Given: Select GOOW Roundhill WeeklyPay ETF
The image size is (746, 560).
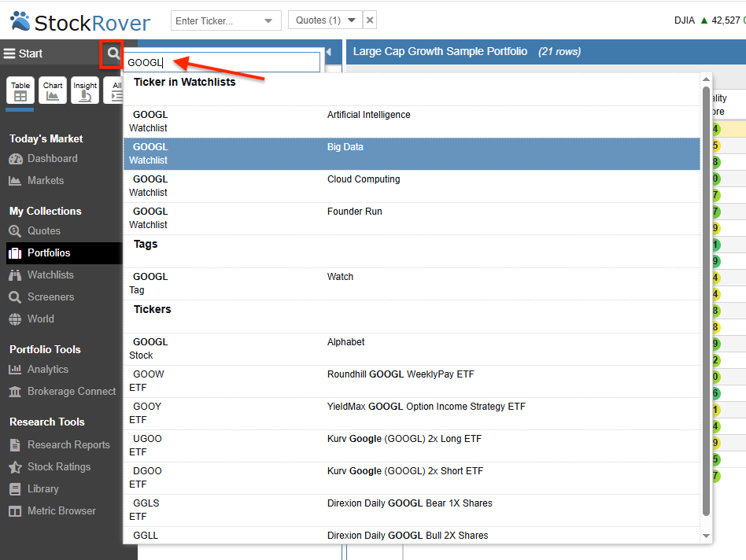Looking at the screenshot, I should [x=412, y=381].
